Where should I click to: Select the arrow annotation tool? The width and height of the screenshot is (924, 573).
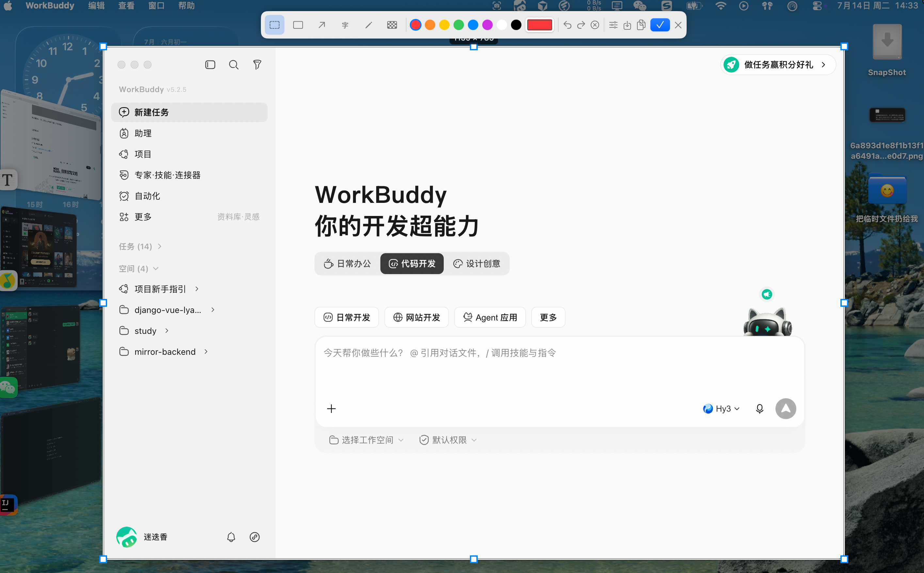322,25
